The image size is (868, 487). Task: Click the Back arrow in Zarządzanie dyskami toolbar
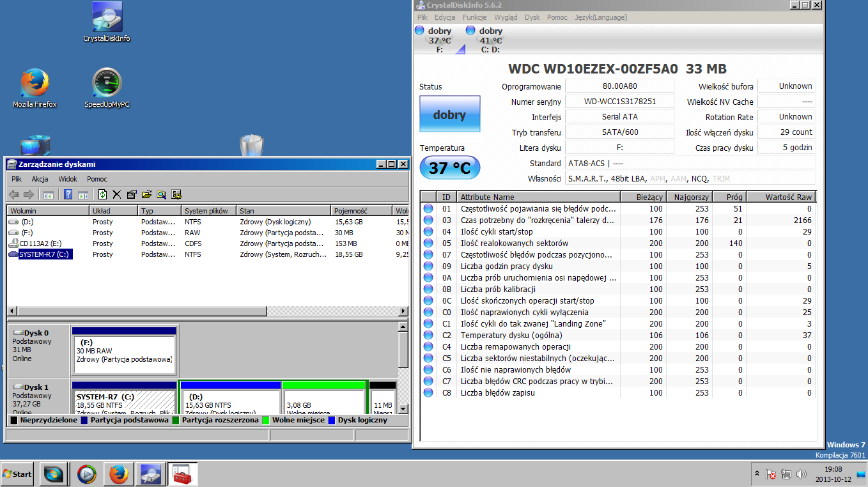(x=13, y=194)
